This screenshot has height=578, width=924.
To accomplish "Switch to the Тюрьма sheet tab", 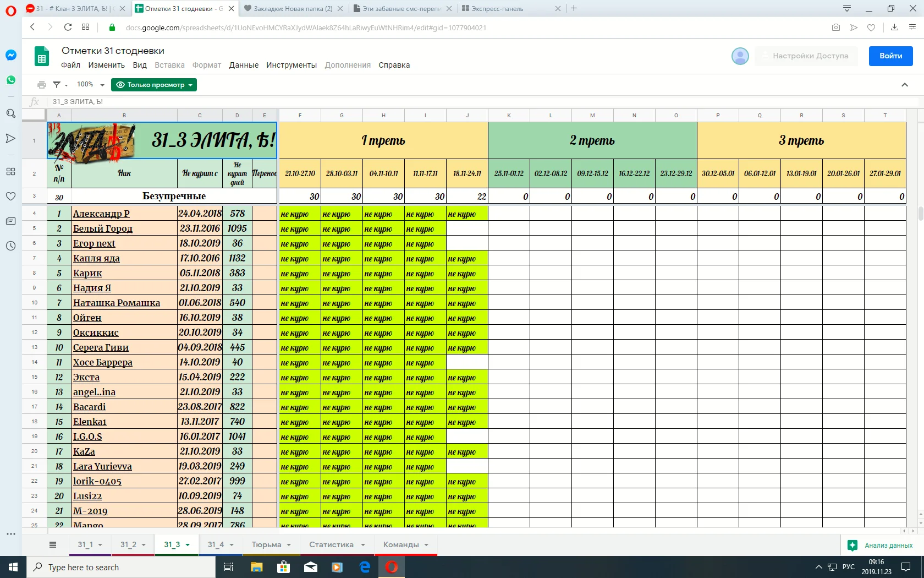I will 266,544.
